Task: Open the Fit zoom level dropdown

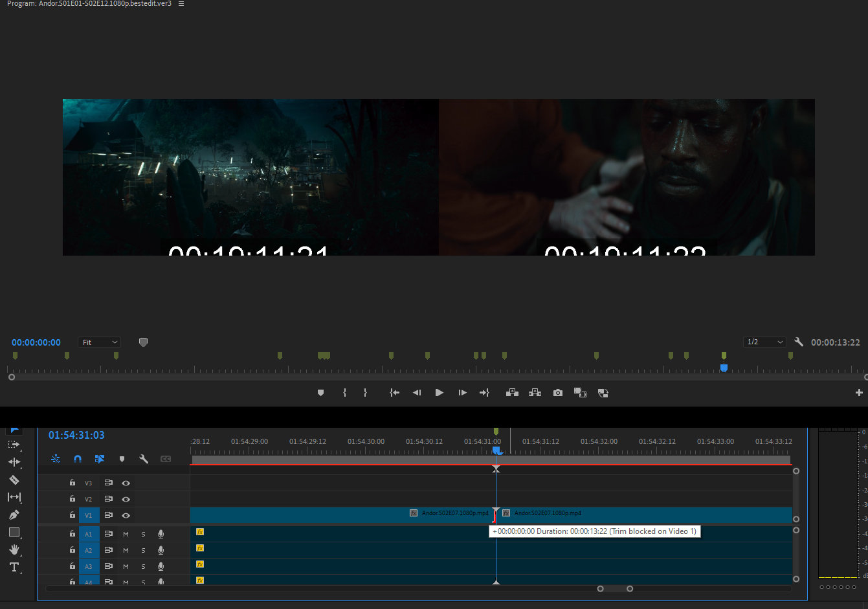Action: [100, 342]
